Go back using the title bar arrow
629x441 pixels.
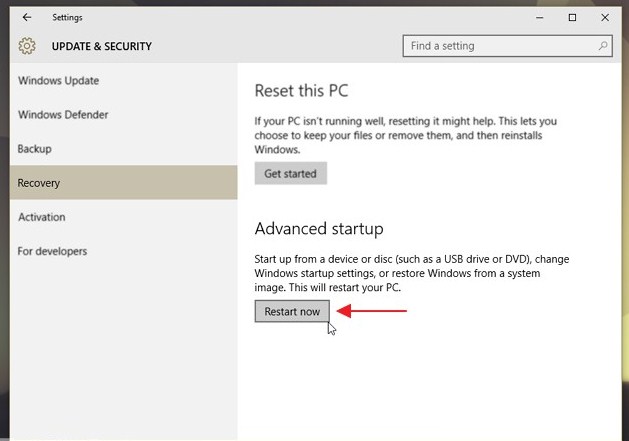26,17
